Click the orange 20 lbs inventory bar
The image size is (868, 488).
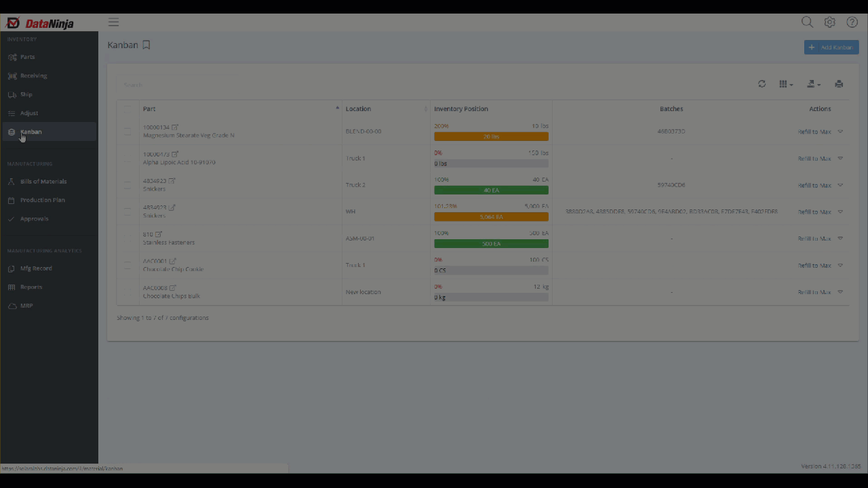pyautogui.click(x=491, y=136)
